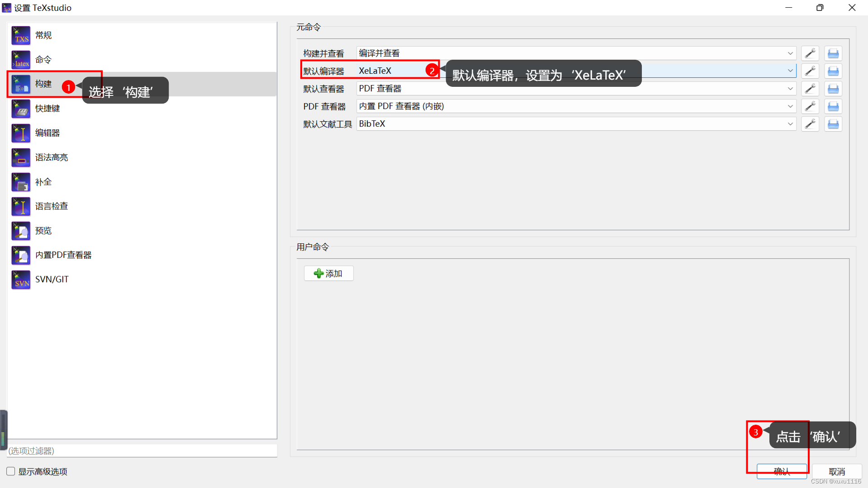Click the blue icon for 构建并查看 row

pos(833,53)
